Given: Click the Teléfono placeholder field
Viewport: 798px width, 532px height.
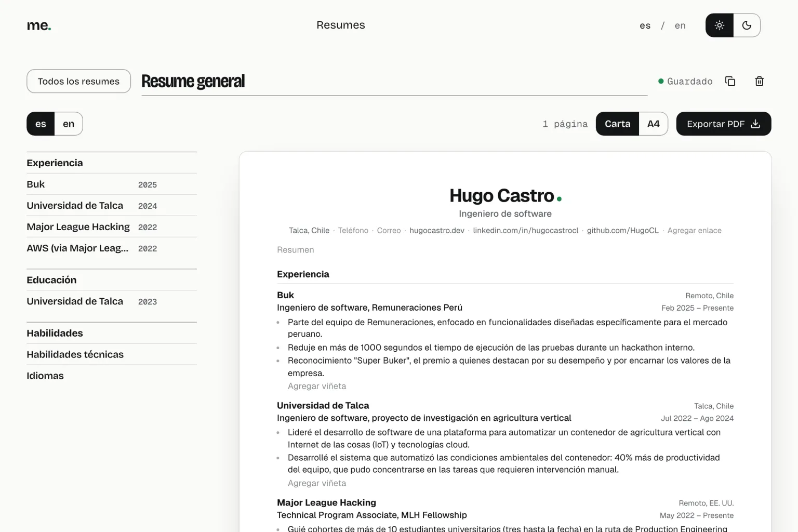Looking at the screenshot, I should (x=353, y=230).
